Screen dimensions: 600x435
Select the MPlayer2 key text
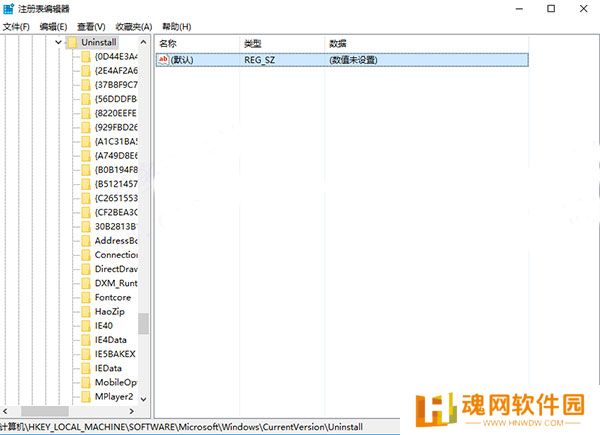[x=114, y=396]
